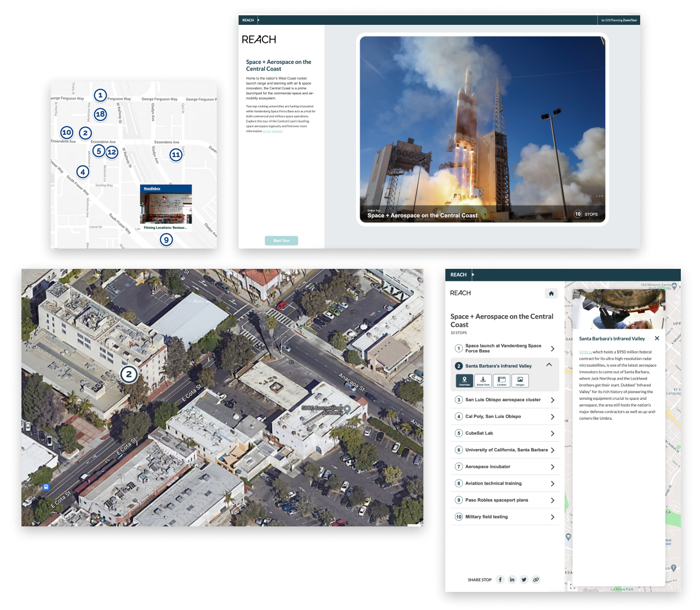Click the Home icon beside the tour title
This screenshot has width=700, height=610.
[551, 293]
